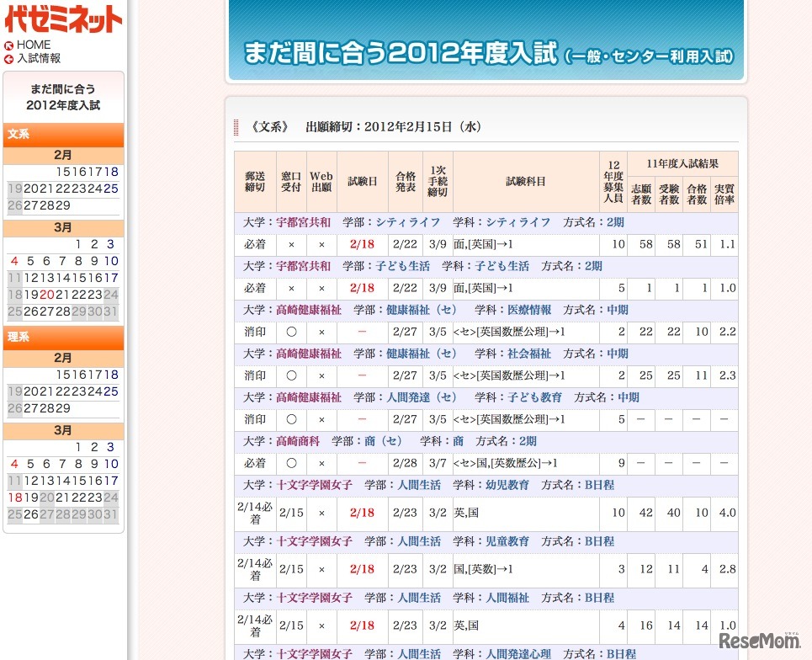The image size is (812, 660).
Task: Click date 3 in the 理系 March calendar
Action: pos(109,447)
